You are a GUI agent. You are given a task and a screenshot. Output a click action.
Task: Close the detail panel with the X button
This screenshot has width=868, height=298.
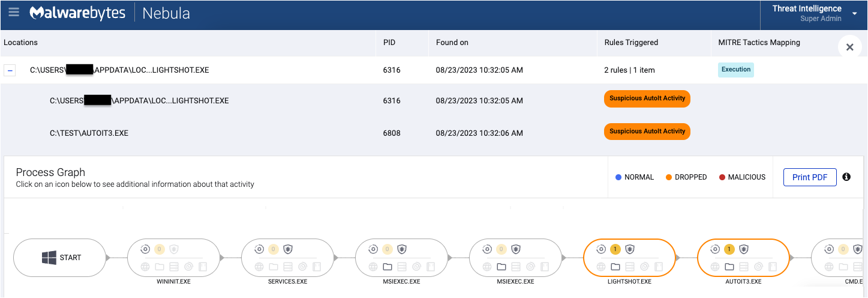pos(849,47)
